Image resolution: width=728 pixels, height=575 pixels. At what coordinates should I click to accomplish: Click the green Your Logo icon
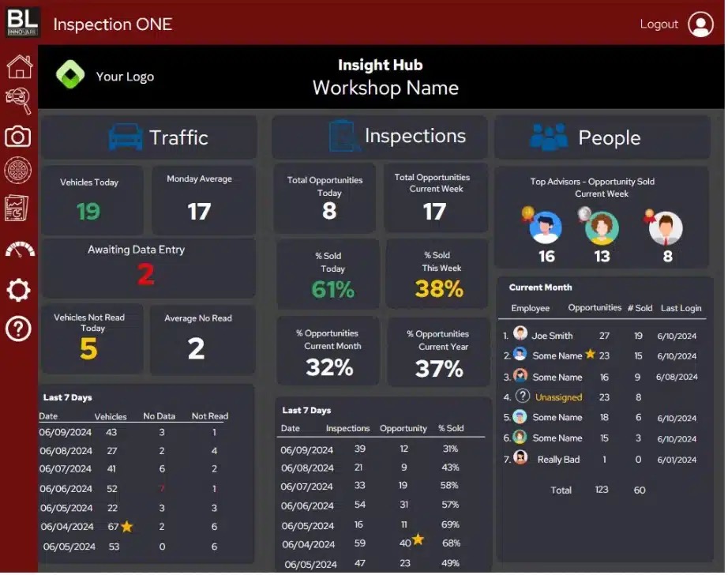click(x=70, y=76)
